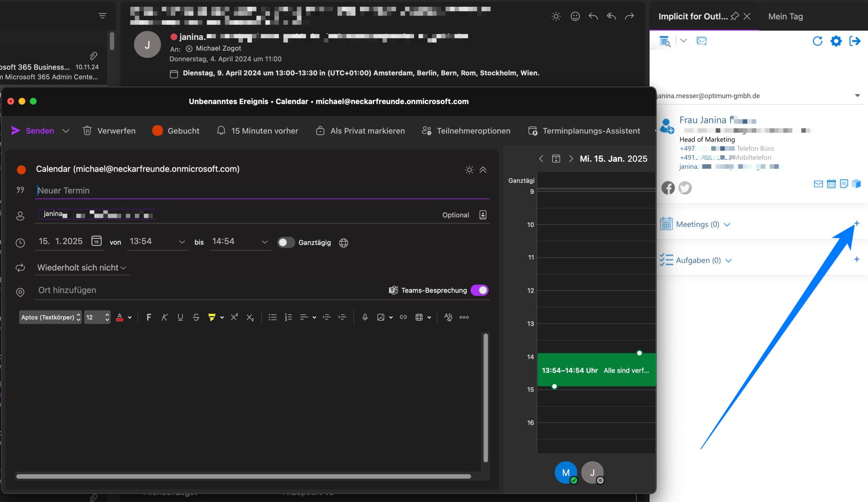This screenshot has height=502, width=868.
Task: Open the dropdown arrow next to Senden
Action: [x=66, y=131]
